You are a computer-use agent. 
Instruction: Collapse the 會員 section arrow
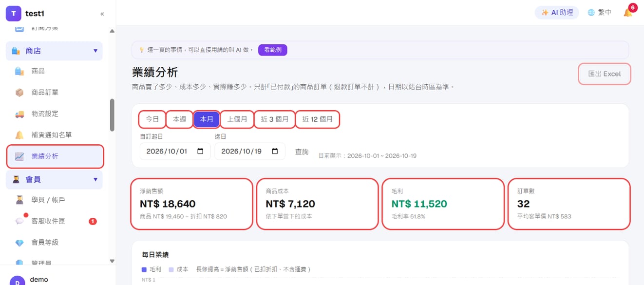point(95,179)
